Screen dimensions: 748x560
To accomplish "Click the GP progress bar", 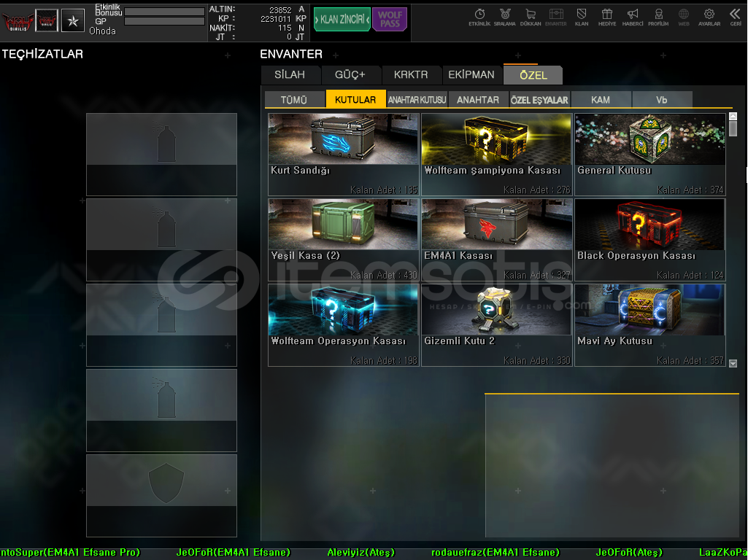I will (165, 21).
